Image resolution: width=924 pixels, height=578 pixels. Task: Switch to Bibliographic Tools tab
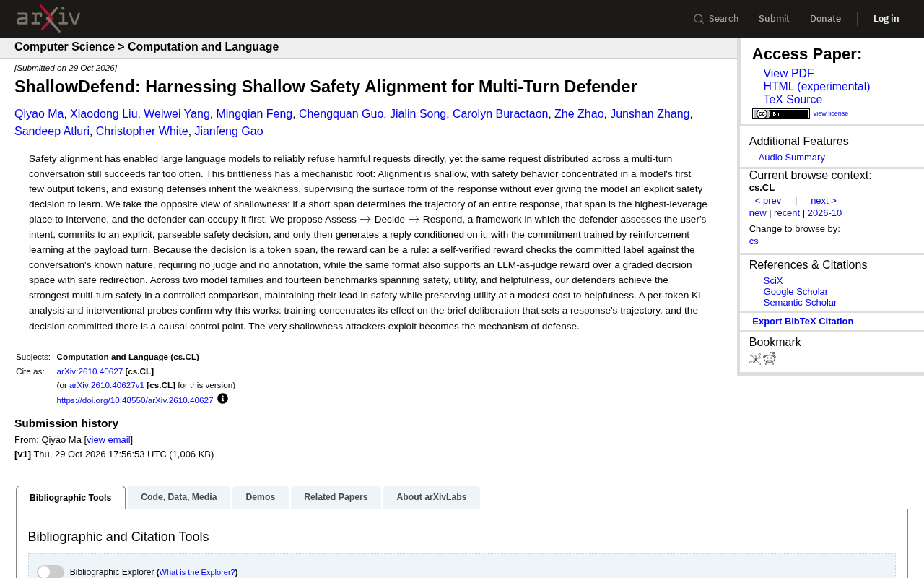click(x=71, y=498)
